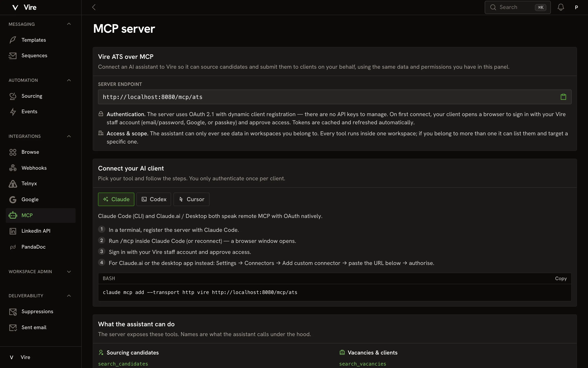This screenshot has height=368, width=588.
Task: Switch to the Codex client tab
Action: [154, 199]
